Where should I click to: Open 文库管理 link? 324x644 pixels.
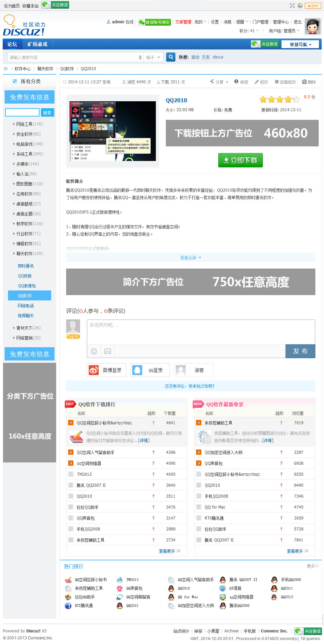pos(183,22)
